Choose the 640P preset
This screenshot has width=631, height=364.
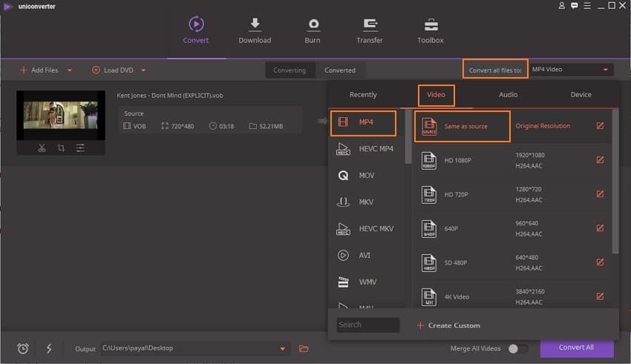[x=513, y=228]
